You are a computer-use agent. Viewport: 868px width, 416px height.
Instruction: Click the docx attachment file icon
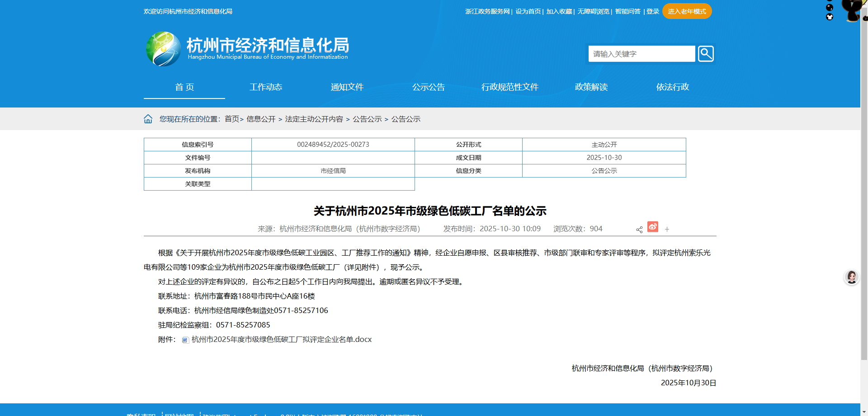coord(185,340)
